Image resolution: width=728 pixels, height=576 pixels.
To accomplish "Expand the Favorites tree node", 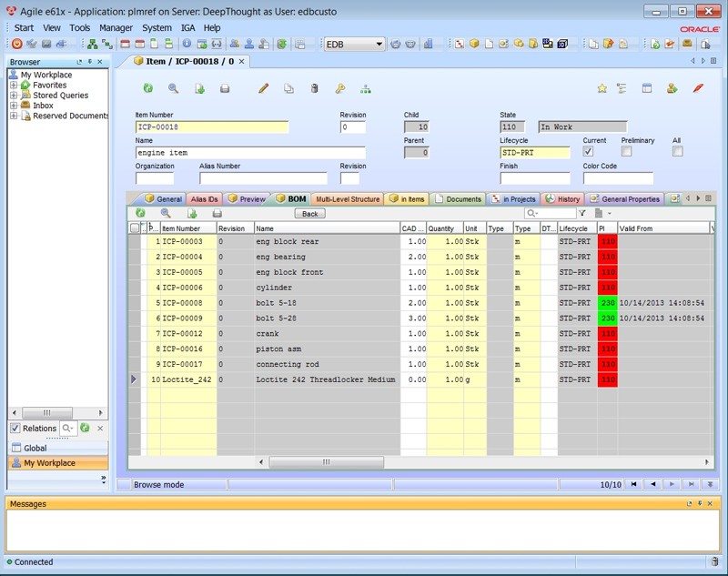I will [14, 85].
